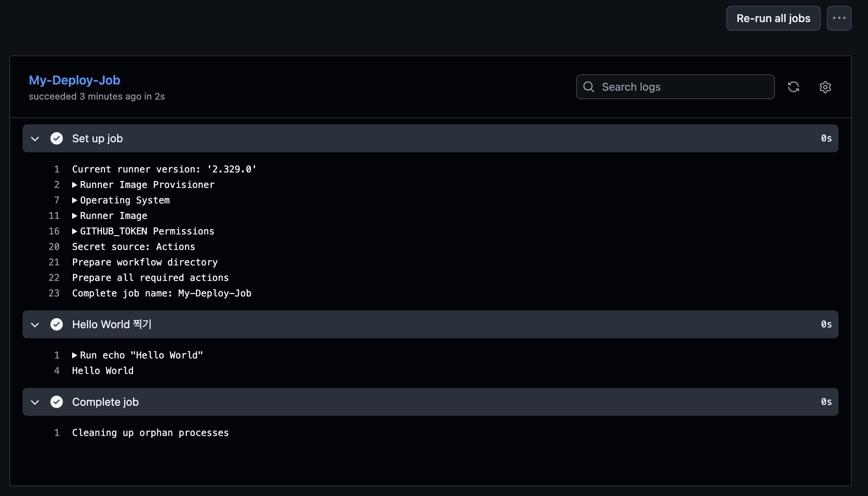Open the log settings gear icon

[x=825, y=87]
